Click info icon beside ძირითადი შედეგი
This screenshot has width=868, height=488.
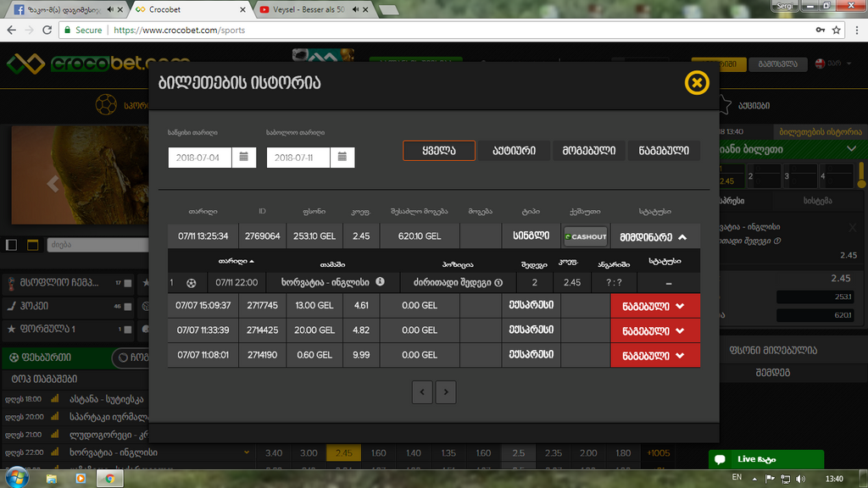[498, 283]
